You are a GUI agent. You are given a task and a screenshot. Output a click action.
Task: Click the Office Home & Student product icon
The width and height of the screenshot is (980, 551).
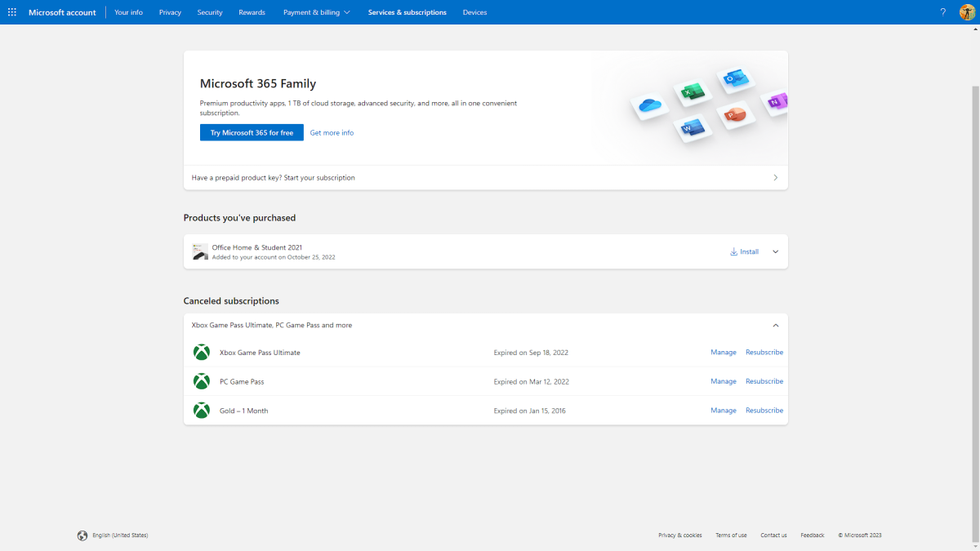pyautogui.click(x=199, y=251)
